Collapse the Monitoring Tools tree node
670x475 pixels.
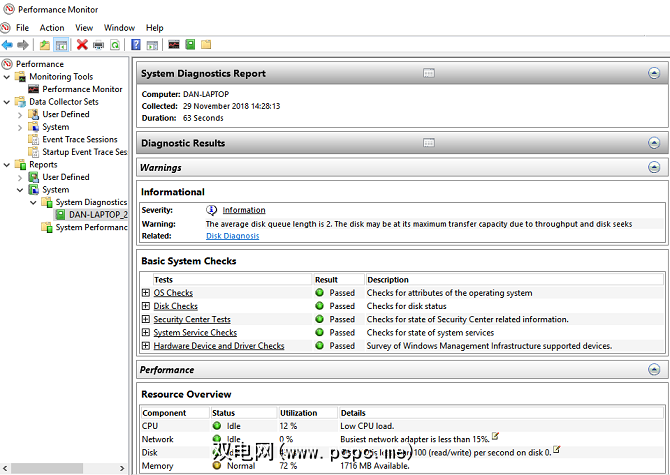(x=8, y=76)
